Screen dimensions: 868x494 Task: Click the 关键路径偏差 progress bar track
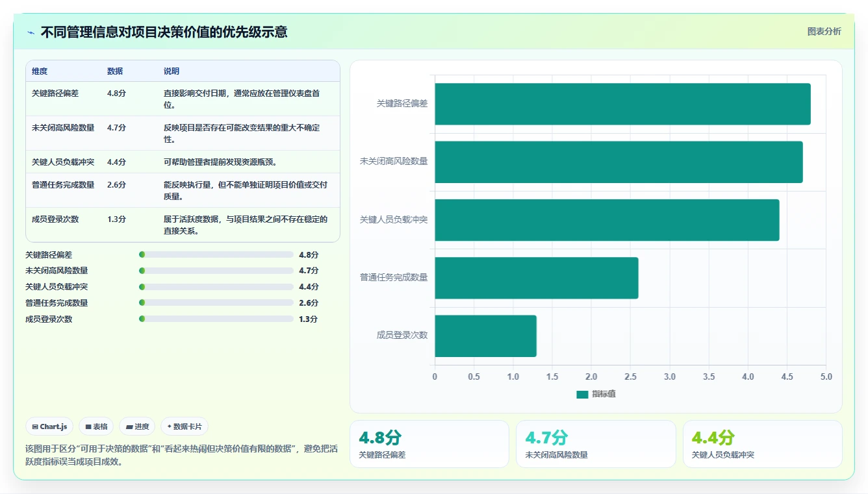click(x=216, y=254)
